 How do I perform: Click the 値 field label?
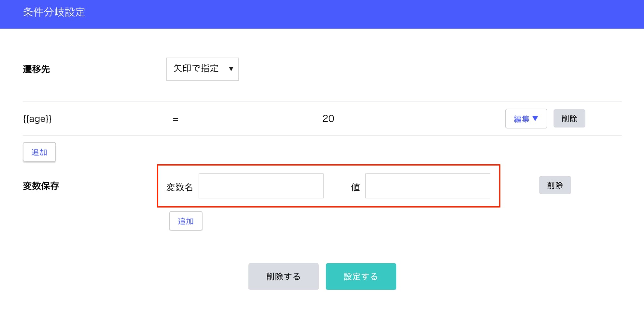pos(355,187)
